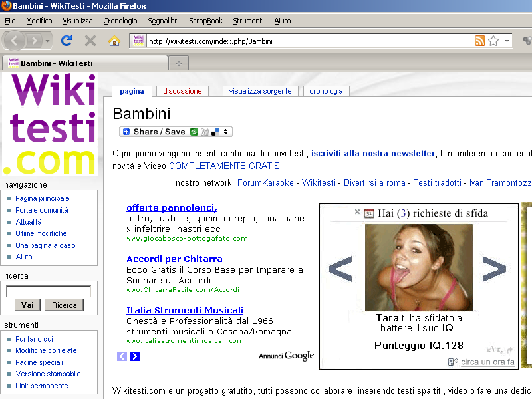The width and height of the screenshot is (532, 399).
Task: Open the ForumKaraoke network link
Action: [x=265, y=182]
